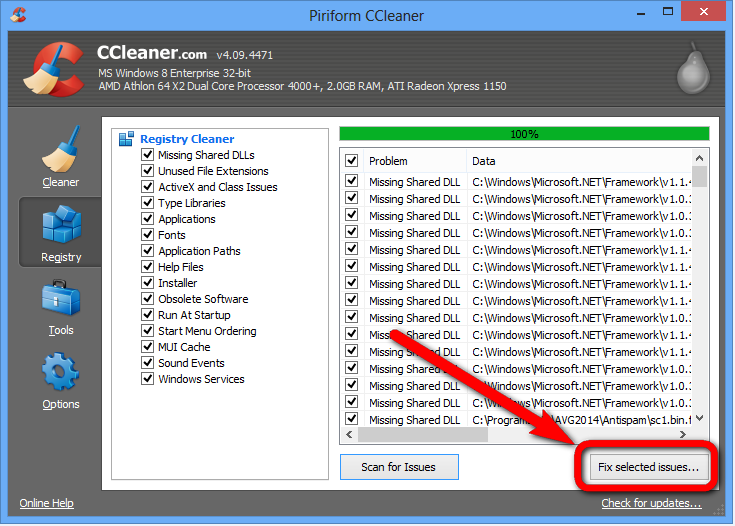Sort results by Problem column
This screenshot has height=526, width=735.
415,161
